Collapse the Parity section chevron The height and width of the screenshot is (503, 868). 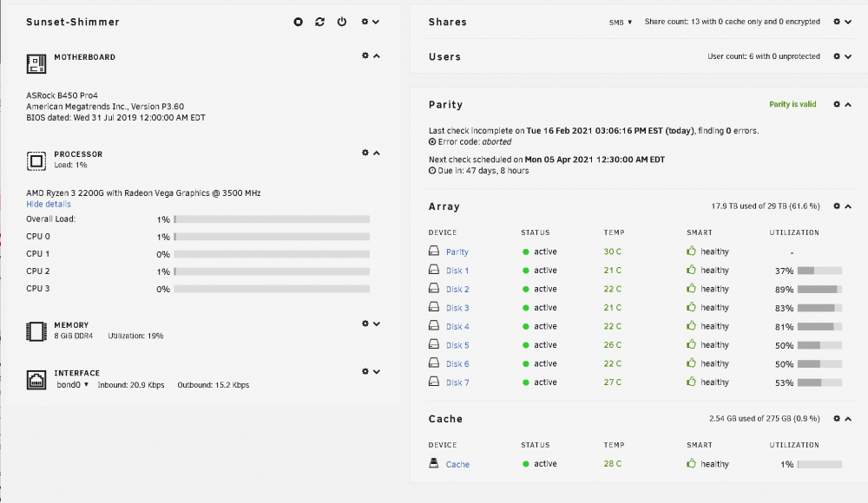click(848, 105)
